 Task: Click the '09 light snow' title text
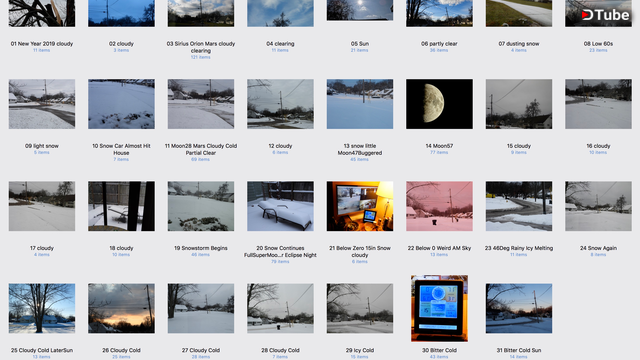click(42, 146)
